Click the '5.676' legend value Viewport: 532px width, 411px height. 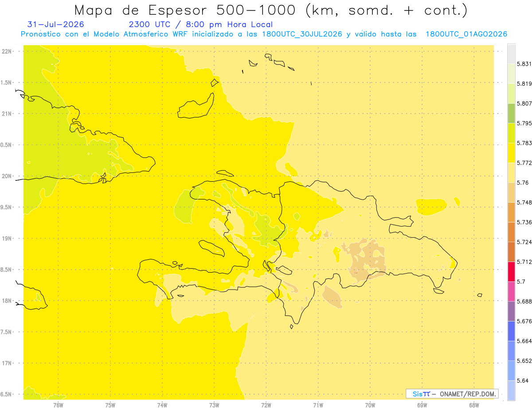click(524, 321)
